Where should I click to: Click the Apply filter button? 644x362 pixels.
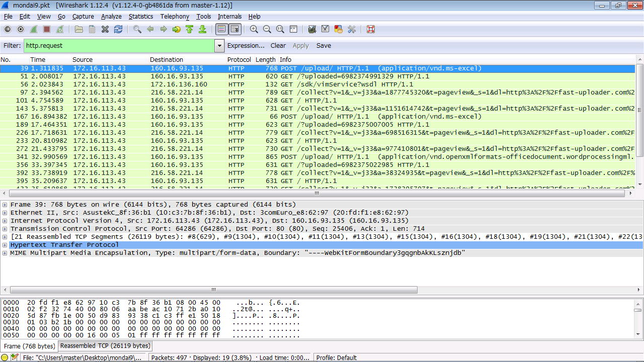point(301,45)
